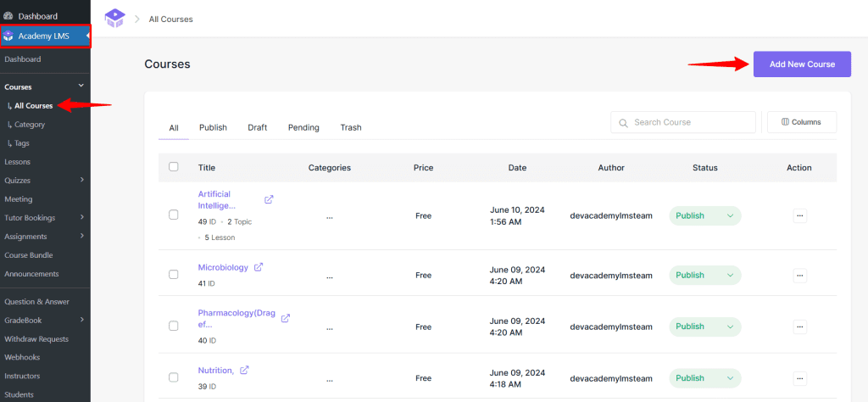Switch to the Trash tab
The height and width of the screenshot is (402, 868).
[x=351, y=128]
